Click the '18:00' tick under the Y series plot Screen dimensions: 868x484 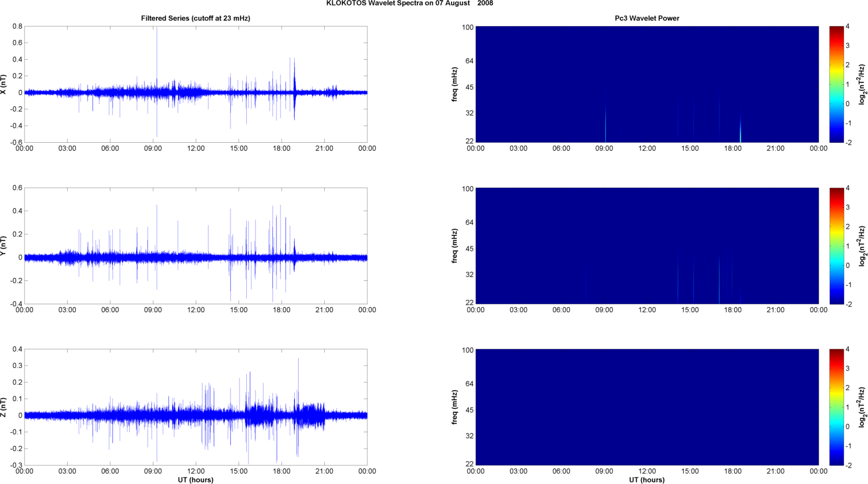coord(282,310)
